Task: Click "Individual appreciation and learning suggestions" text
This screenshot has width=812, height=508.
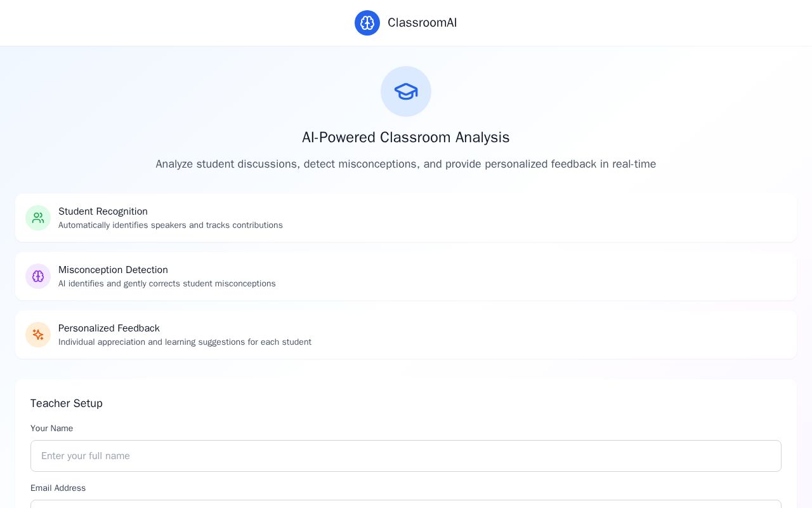Action: coord(185,342)
